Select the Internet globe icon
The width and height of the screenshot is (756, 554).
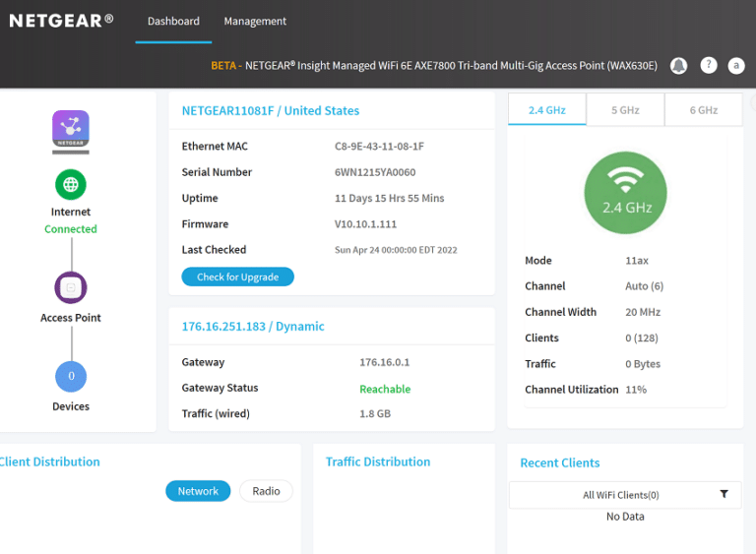click(71, 185)
